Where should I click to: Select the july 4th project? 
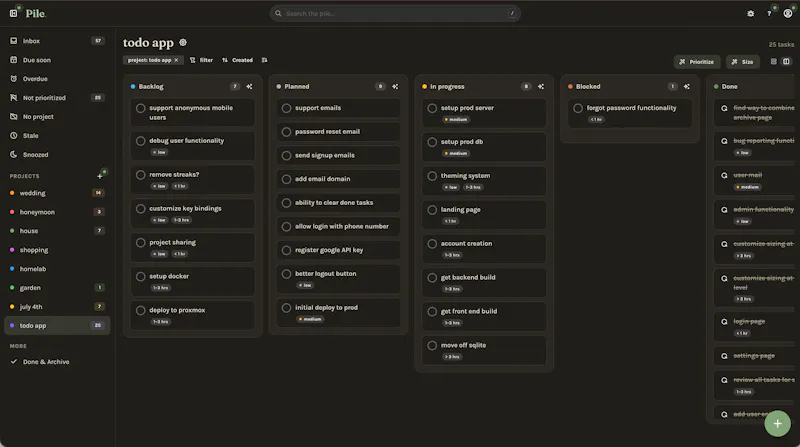(57, 307)
